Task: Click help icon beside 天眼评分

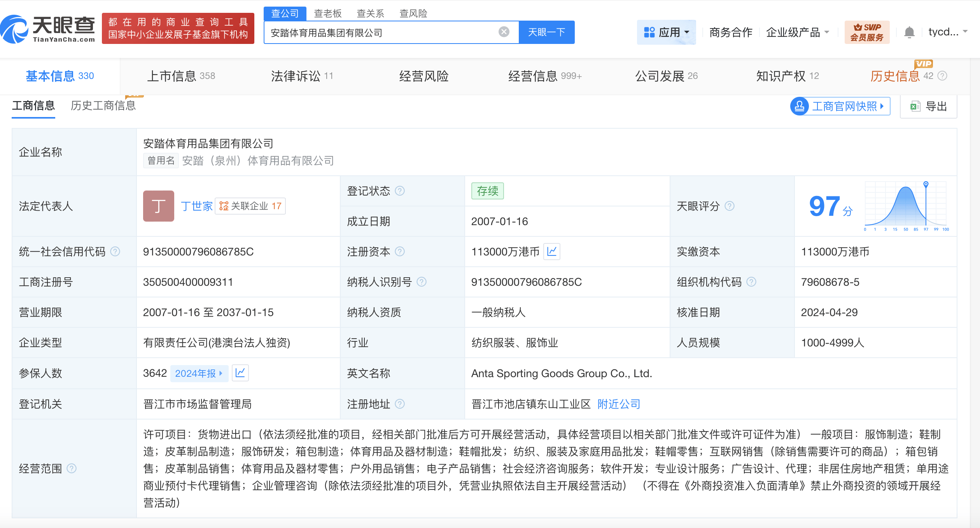Action: tap(730, 206)
